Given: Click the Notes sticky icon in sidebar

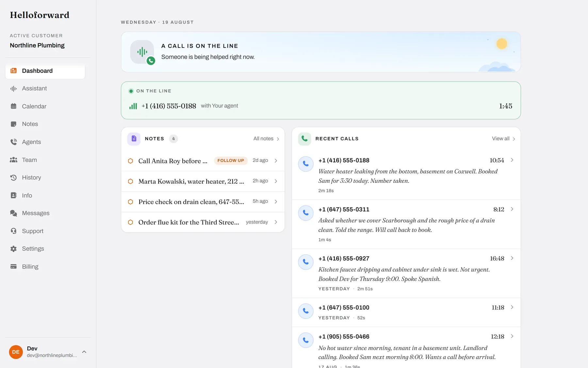Looking at the screenshot, I should pyautogui.click(x=13, y=124).
